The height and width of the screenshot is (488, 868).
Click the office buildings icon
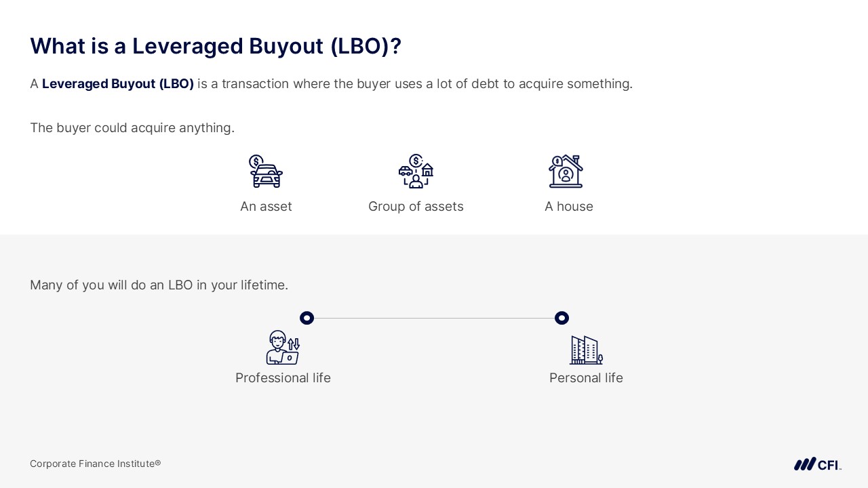click(586, 350)
